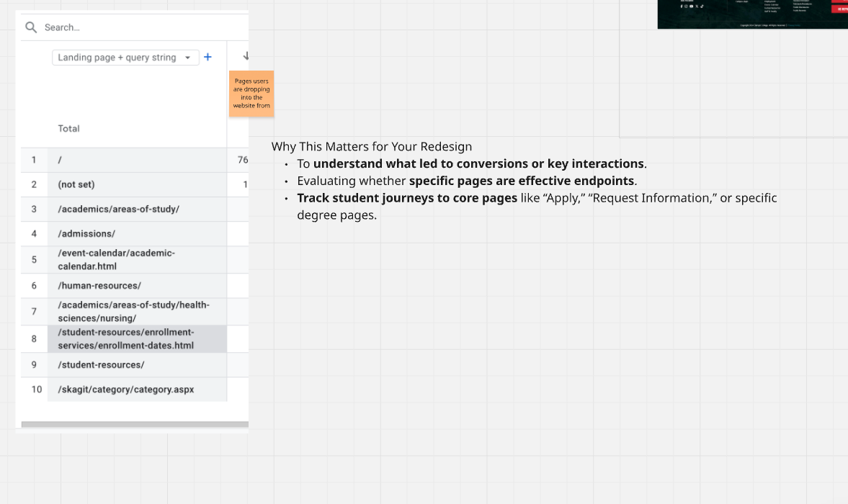Screen dimensions: 848x504
Task: Click the red button on website screenshot
Action: 839,9
